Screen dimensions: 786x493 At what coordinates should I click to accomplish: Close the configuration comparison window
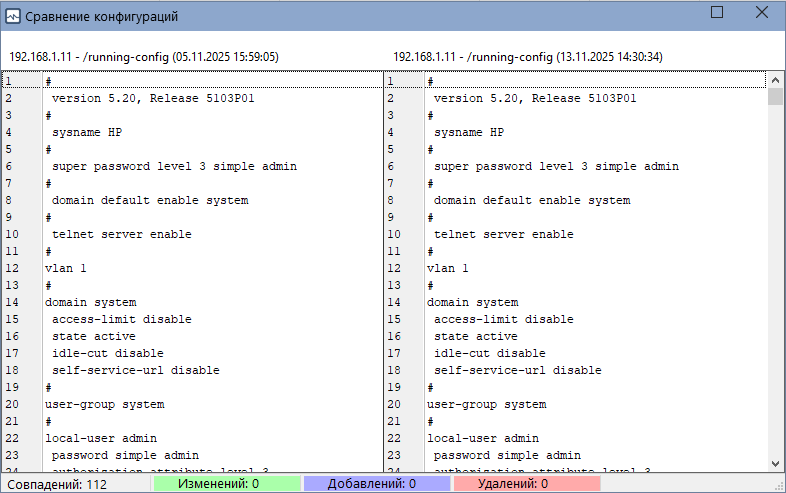(762, 13)
